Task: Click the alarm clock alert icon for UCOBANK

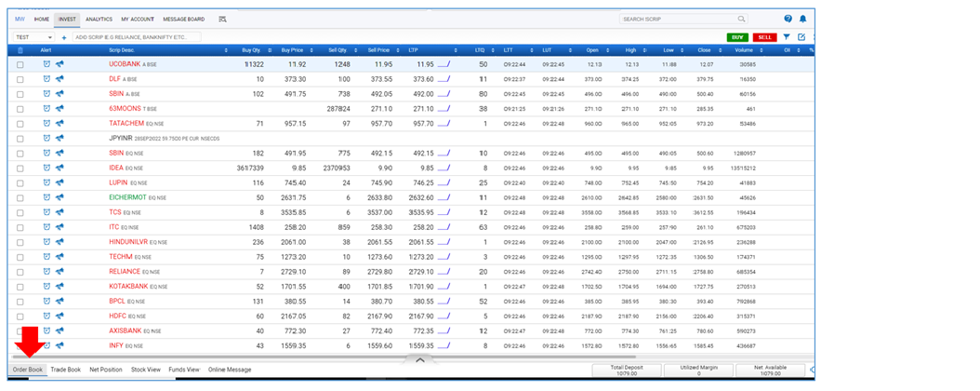Action: pyautogui.click(x=46, y=64)
